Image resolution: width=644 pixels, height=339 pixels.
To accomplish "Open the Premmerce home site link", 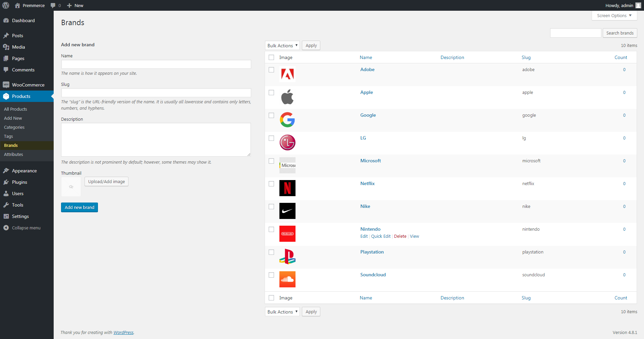I will (30, 5).
